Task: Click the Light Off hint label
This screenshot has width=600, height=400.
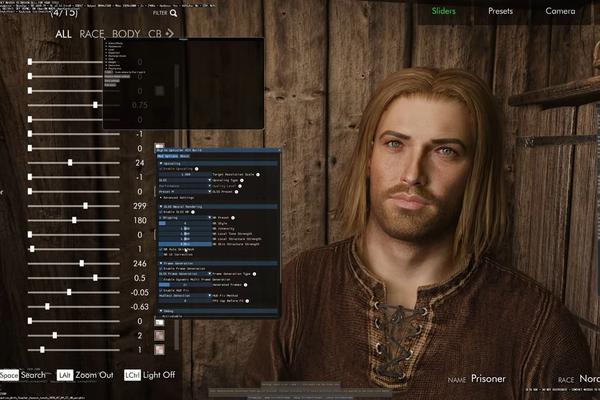Action: click(x=159, y=375)
